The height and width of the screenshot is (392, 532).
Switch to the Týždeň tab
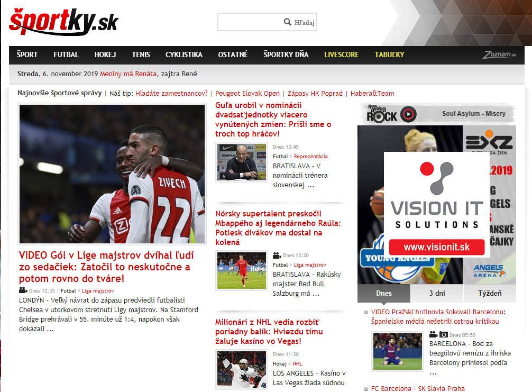[x=490, y=293]
